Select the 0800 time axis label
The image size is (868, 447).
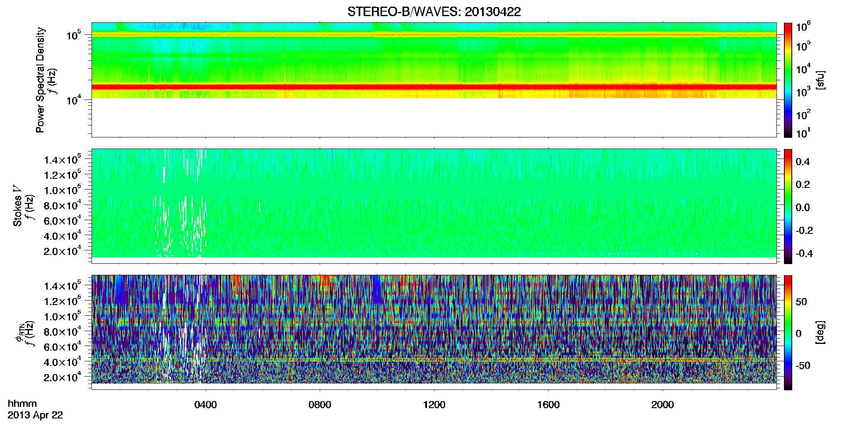click(x=320, y=405)
